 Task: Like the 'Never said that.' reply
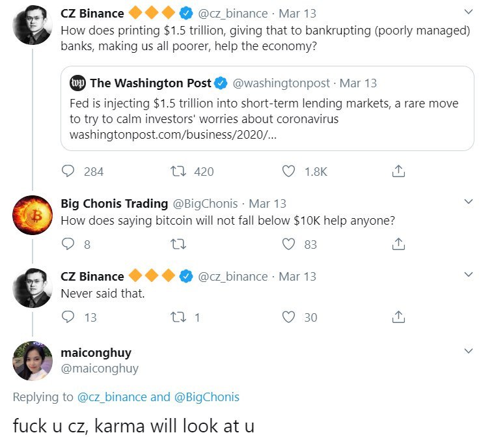[288, 317]
